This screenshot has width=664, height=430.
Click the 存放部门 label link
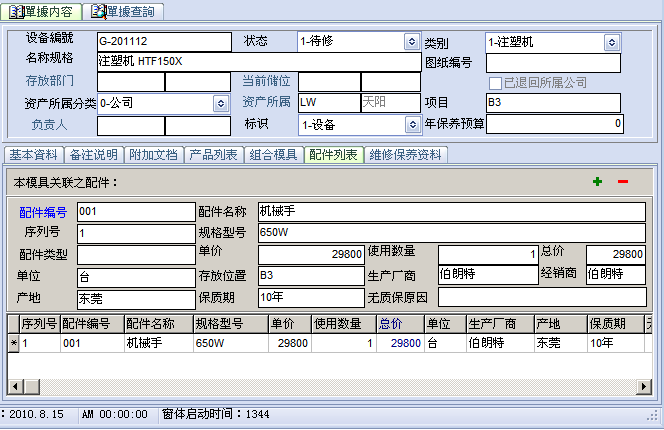[x=49, y=82]
